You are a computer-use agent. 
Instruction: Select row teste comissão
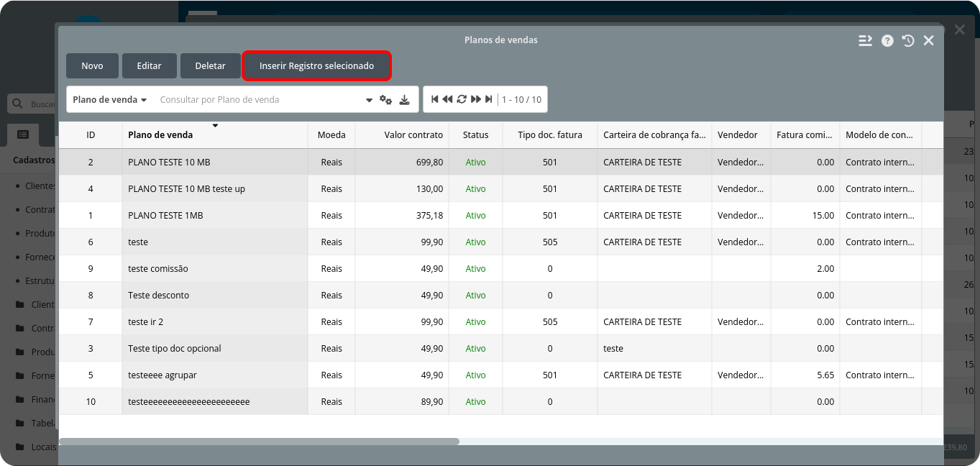pyautogui.click(x=500, y=268)
